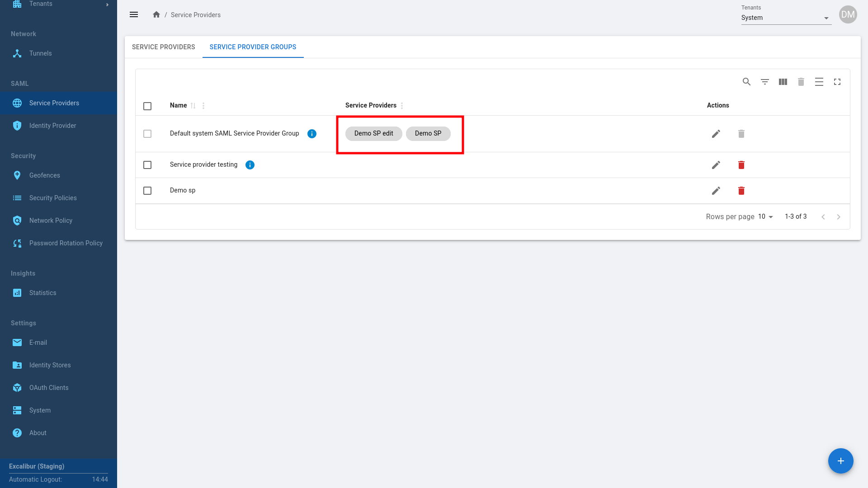Delete the Demo sp group
This screenshot has width=868, height=488.
(741, 191)
